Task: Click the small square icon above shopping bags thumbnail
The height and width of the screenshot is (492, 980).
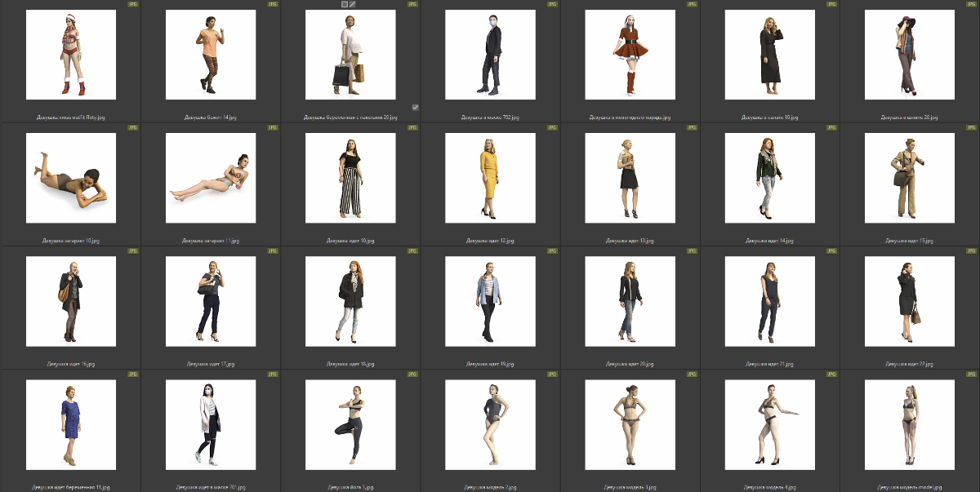Action: (x=345, y=4)
